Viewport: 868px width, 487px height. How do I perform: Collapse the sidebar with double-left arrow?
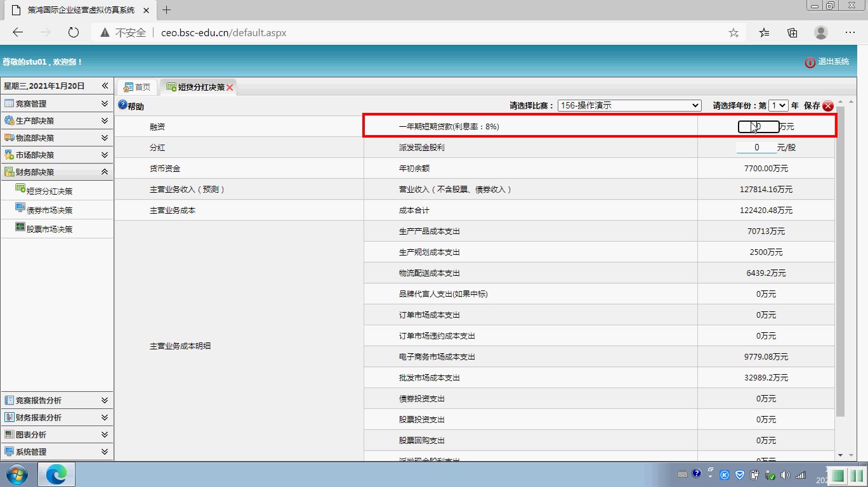(105, 86)
